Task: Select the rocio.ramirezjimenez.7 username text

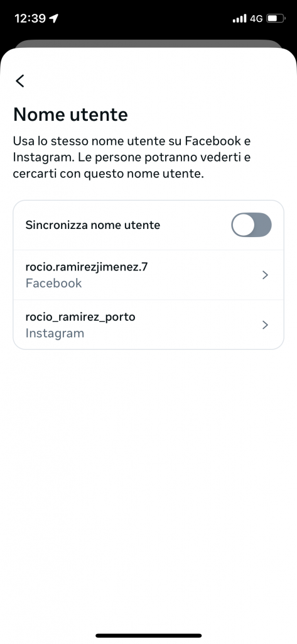Action: pyautogui.click(x=87, y=267)
